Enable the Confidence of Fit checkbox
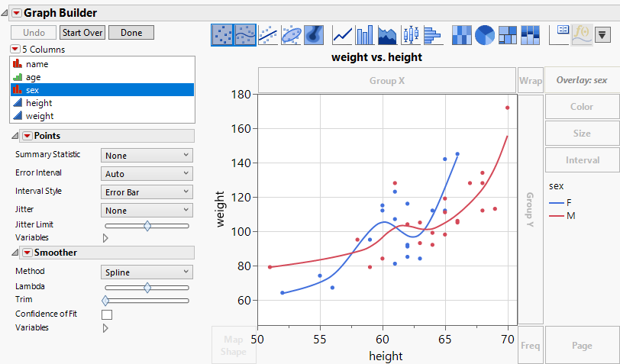This screenshot has width=620, height=364. click(107, 314)
